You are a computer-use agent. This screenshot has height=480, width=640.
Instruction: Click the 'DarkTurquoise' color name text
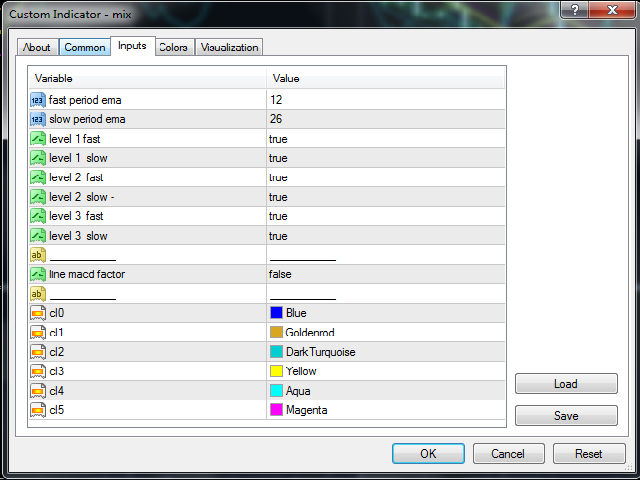(x=320, y=352)
